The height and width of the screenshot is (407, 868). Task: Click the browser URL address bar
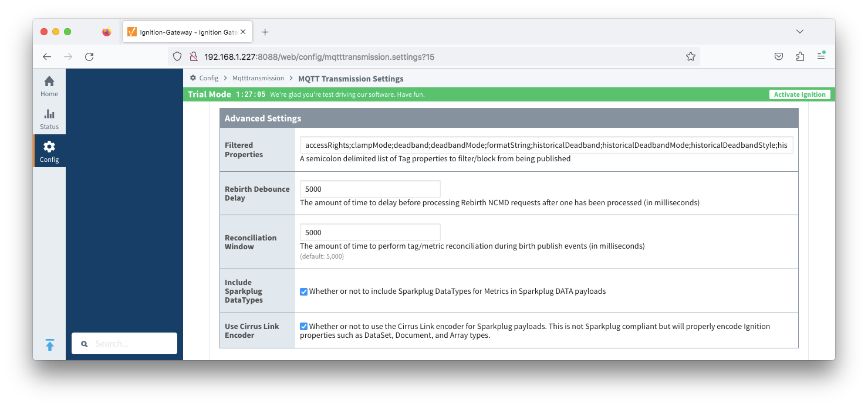434,57
